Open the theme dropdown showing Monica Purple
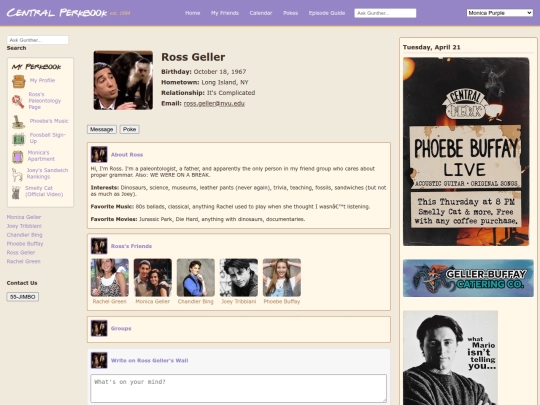 click(x=500, y=13)
